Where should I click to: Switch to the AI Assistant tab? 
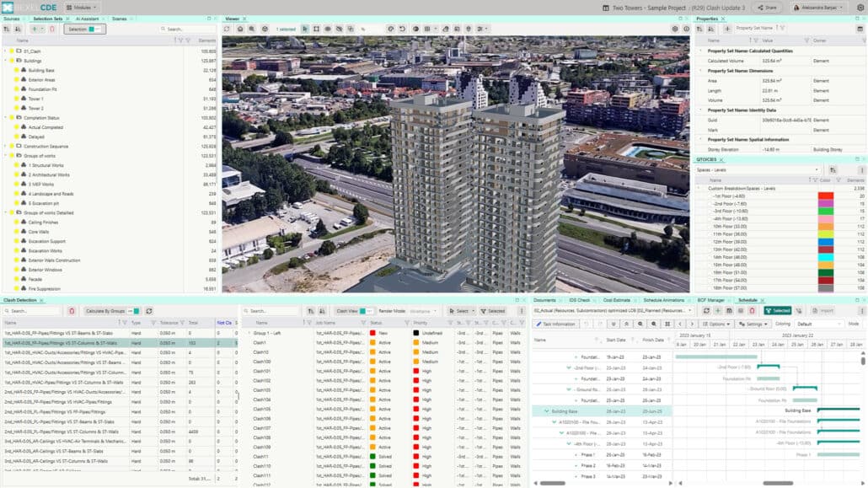coord(87,19)
